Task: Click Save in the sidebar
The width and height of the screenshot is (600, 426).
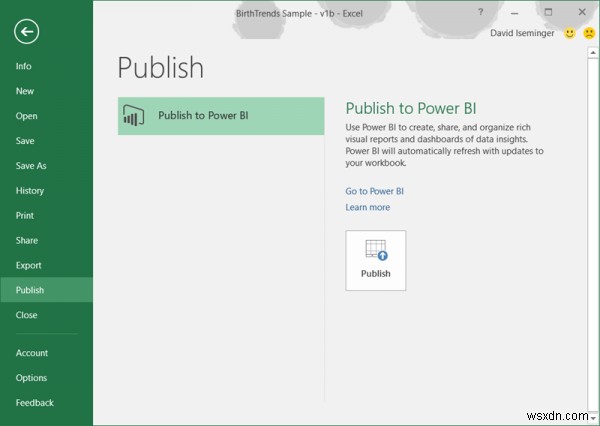Action: [x=46, y=141]
